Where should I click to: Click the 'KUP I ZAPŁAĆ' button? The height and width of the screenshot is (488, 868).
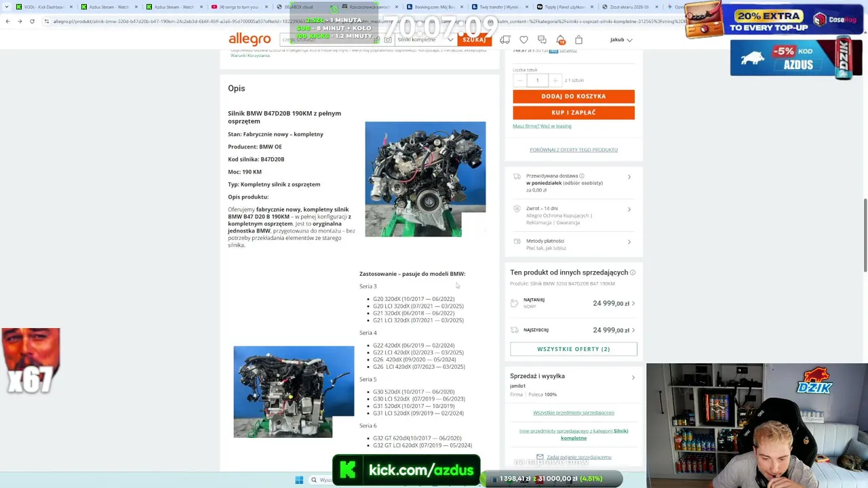click(x=574, y=113)
